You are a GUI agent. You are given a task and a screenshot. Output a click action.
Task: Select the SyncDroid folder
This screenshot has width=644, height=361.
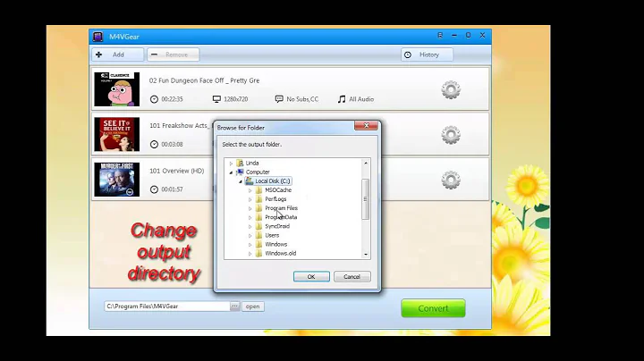[277, 226]
